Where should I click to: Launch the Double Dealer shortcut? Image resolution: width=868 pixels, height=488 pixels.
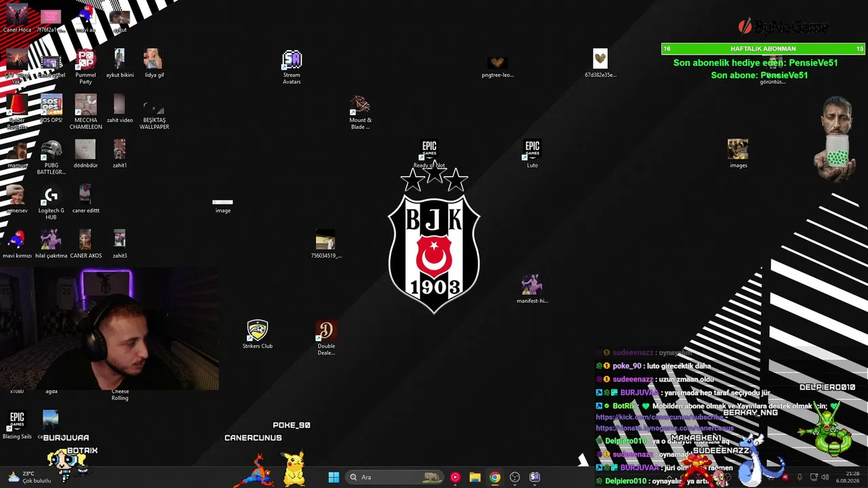tap(326, 338)
